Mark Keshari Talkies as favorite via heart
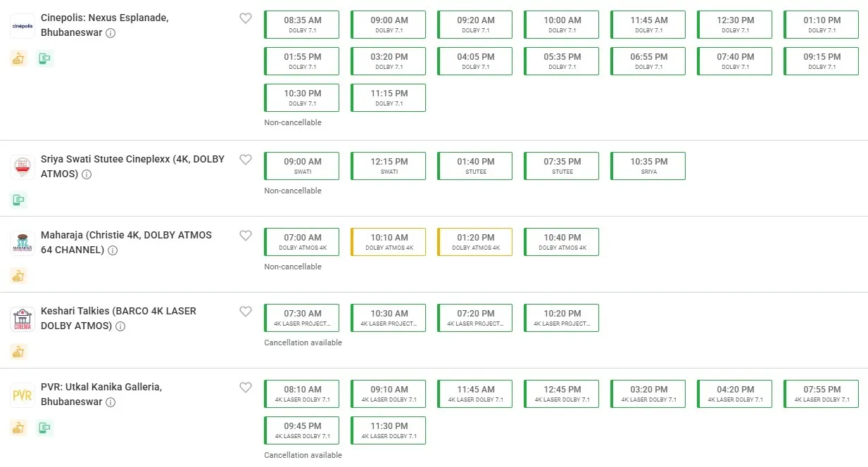Viewport: 868px width, 467px height. tap(246, 312)
